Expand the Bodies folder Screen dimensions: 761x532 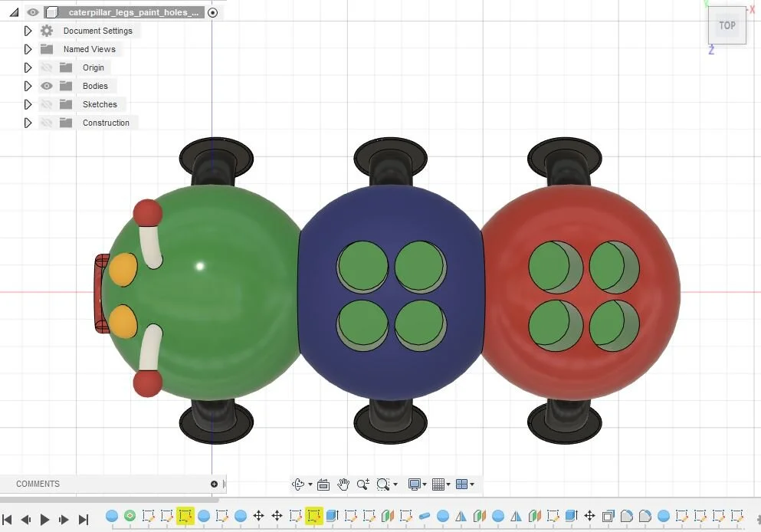click(28, 86)
